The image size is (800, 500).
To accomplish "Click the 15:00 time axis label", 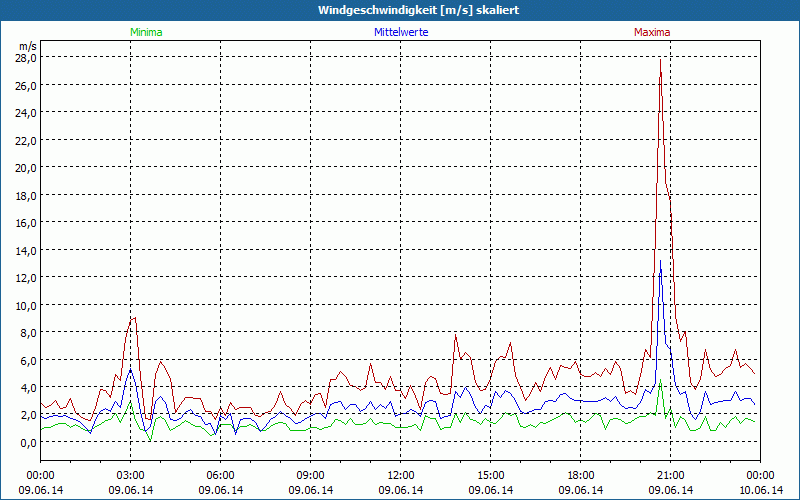I will click(491, 475).
